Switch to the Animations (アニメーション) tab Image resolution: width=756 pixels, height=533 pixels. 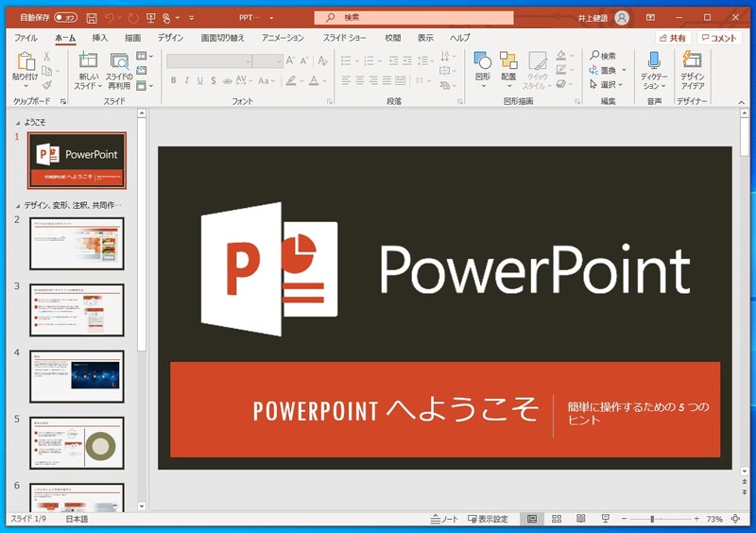[x=283, y=38]
